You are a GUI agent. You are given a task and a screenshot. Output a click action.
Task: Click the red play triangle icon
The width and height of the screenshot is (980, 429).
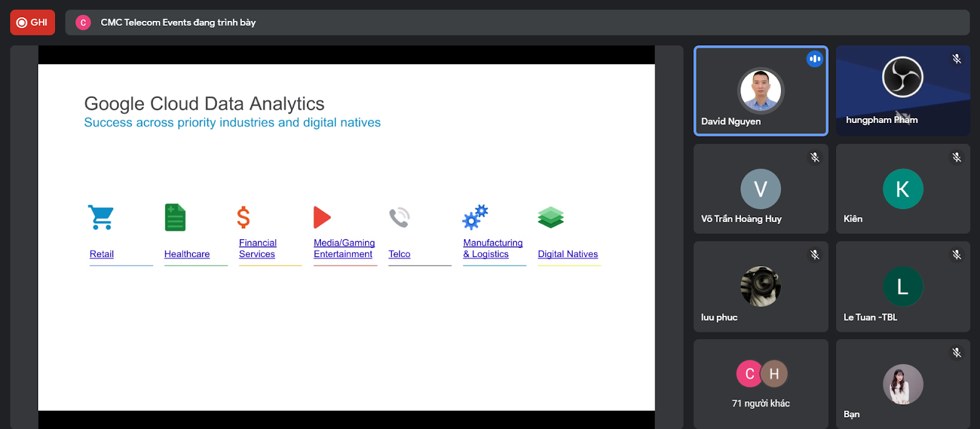pos(322,217)
